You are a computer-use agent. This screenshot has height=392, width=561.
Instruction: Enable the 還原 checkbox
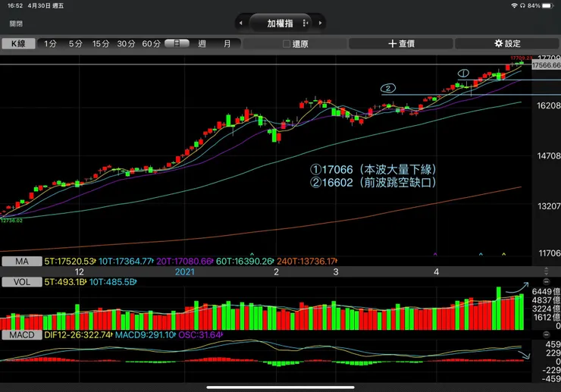click(x=287, y=44)
